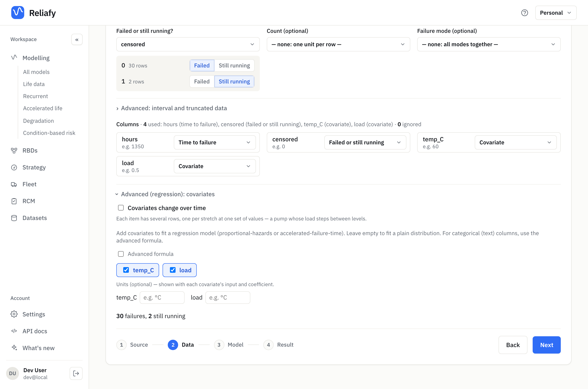
Task: Focus the temp_C units field
Action: click(x=162, y=297)
